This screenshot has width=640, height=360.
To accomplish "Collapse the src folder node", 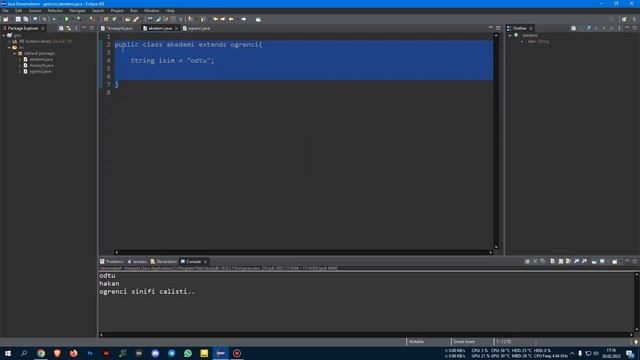I will [9, 47].
